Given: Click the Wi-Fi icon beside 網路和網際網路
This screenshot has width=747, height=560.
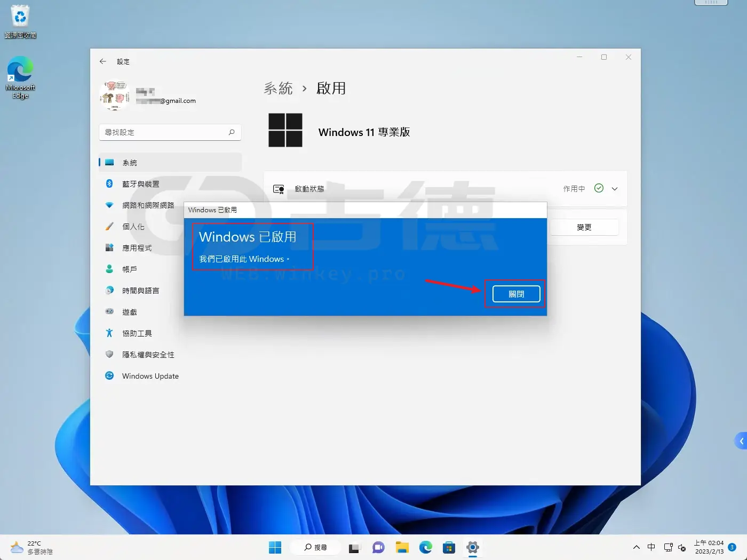Looking at the screenshot, I should [x=109, y=205].
